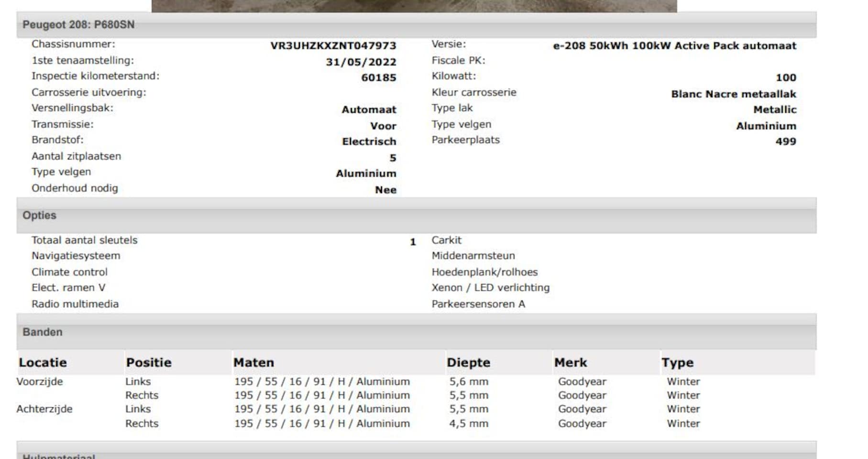Click the Merk column header
Image resolution: width=868 pixels, height=459 pixels.
coord(570,363)
